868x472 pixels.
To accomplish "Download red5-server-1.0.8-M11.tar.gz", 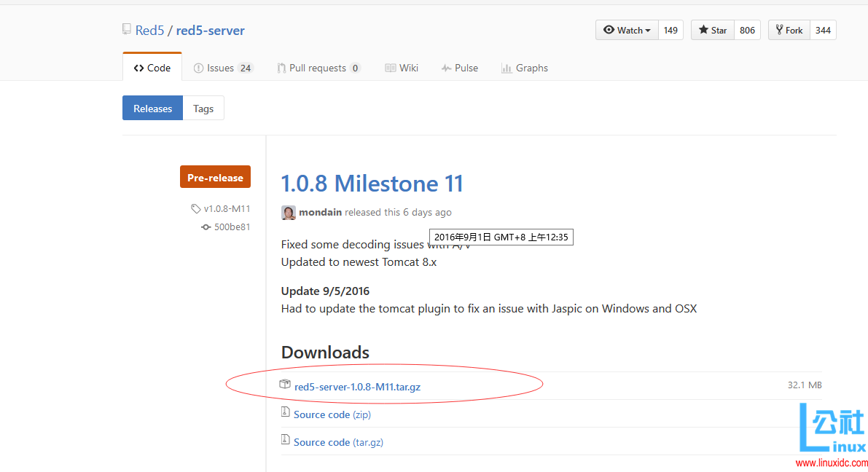I will (357, 387).
